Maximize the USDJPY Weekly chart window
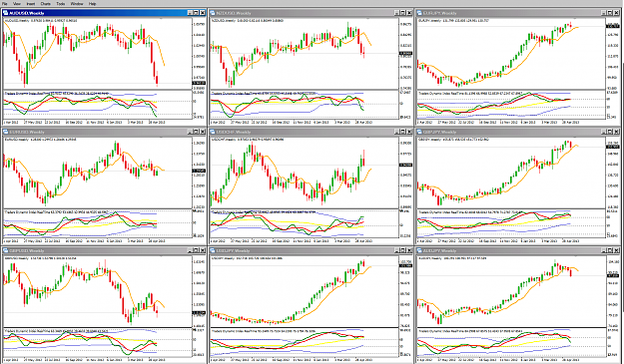The width and height of the screenshot is (624, 364). pyautogui.click(x=403, y=250)
